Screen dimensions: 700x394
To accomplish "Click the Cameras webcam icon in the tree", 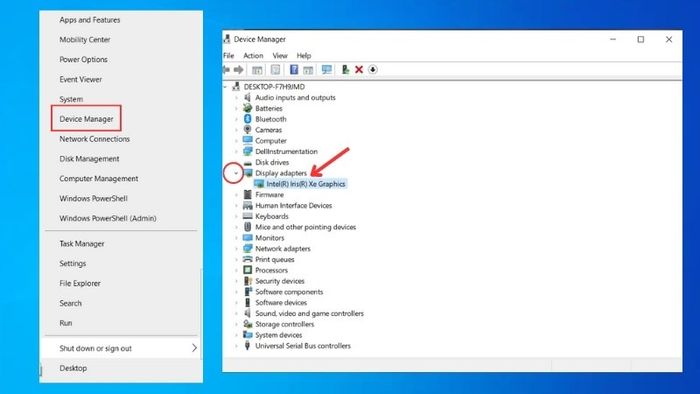I will click(248, 129).
